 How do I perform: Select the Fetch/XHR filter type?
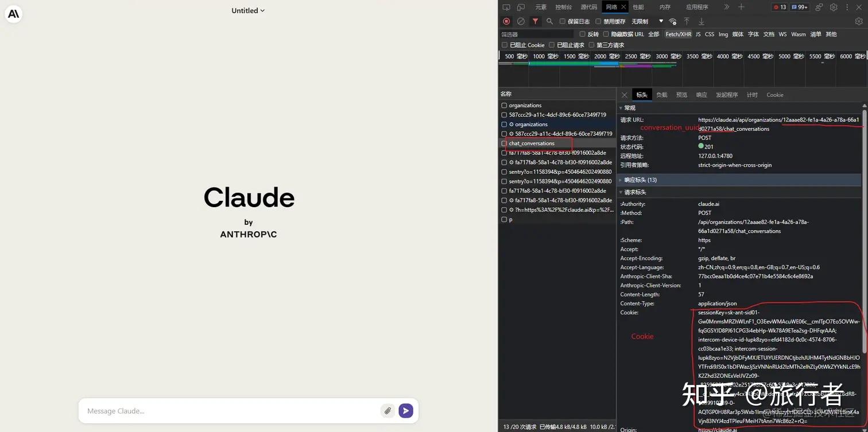pos(678,34)
